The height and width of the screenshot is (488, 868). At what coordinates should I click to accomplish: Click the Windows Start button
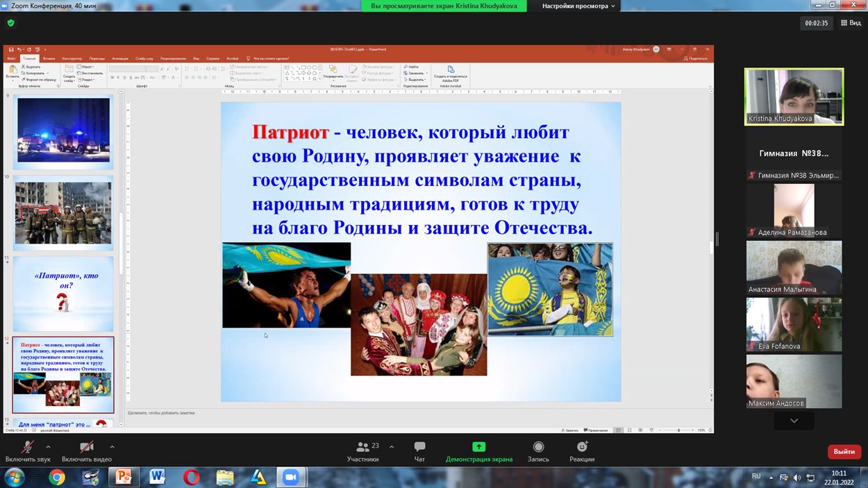pos(14,477)
